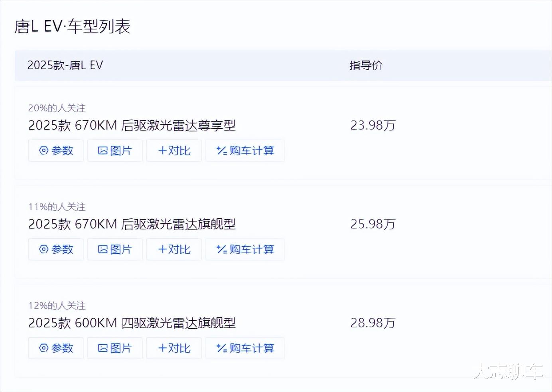
Task: Open 购车计算 for 600KM 四驱旗舰型
Action: click(244, 348)
